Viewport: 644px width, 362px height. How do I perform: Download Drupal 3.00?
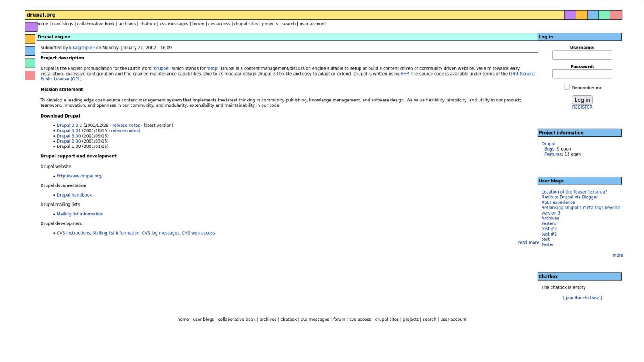69,136
